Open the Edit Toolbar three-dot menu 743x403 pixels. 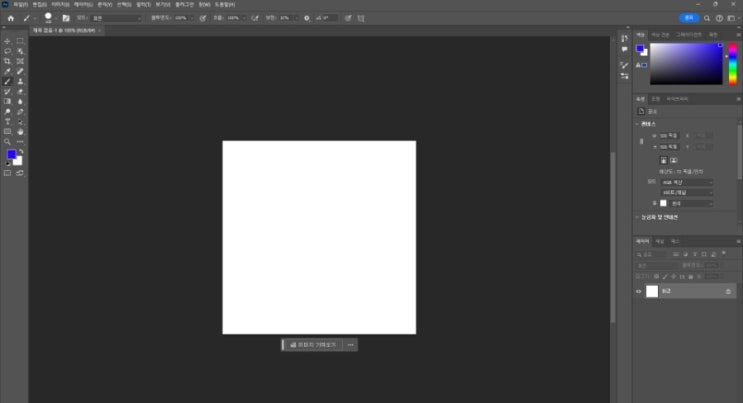[x=20, y=142]
